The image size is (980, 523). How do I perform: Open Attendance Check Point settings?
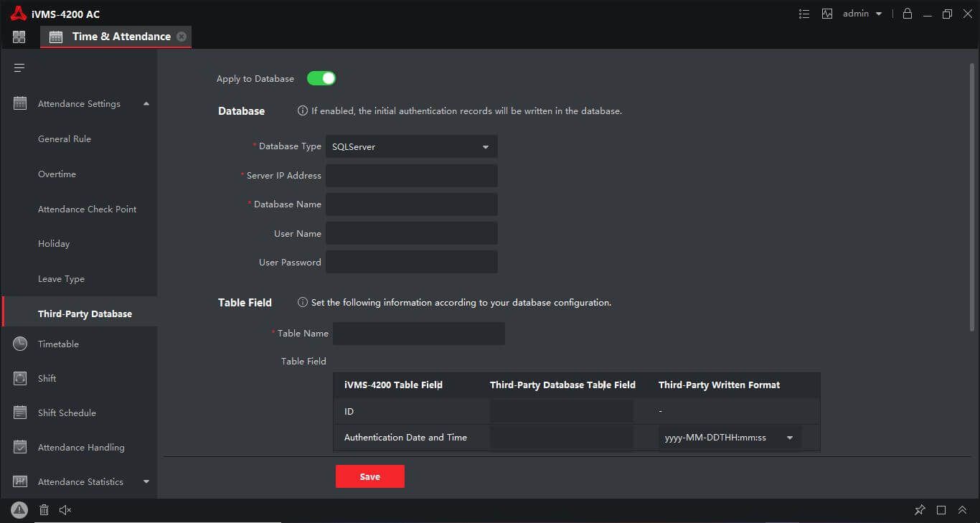click(87, 209)
